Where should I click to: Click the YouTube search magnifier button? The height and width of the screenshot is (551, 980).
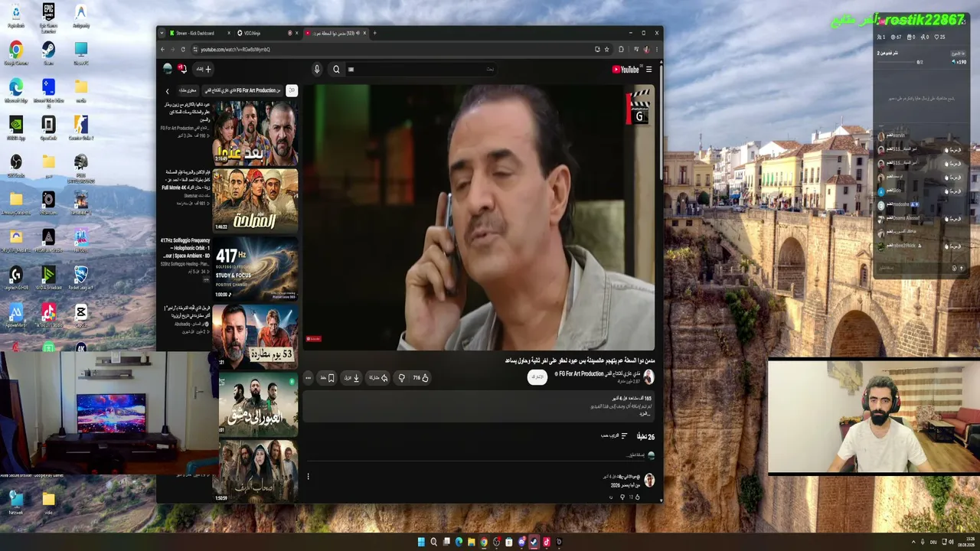pos(336,70)
